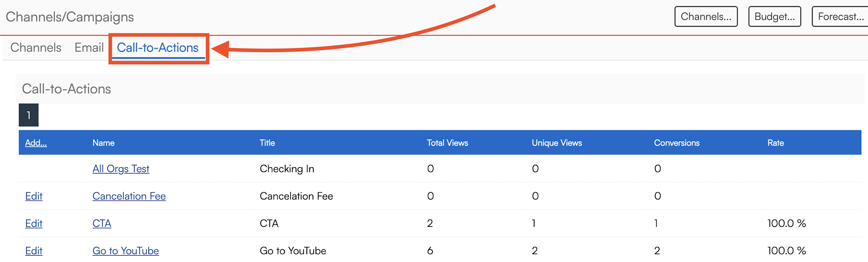Select the 'Checking In' title cell
The height and width of the screenshot is (262, 868).
(x=287, y=169)
